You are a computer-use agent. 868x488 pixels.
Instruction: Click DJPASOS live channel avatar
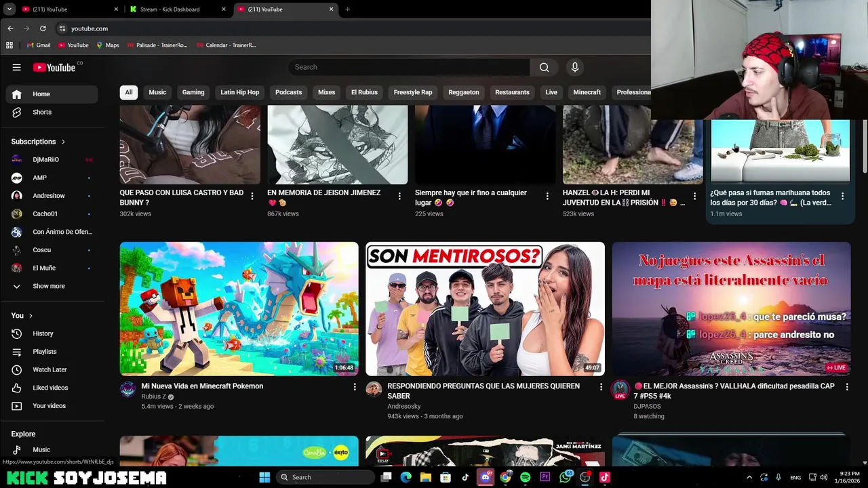point(620,390)
